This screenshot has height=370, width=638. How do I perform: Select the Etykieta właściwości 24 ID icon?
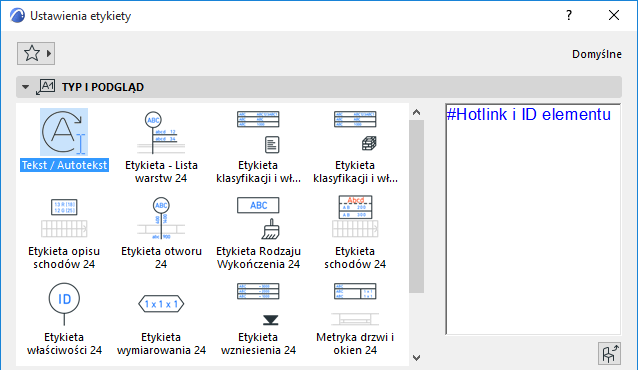[x=64, y=304]
